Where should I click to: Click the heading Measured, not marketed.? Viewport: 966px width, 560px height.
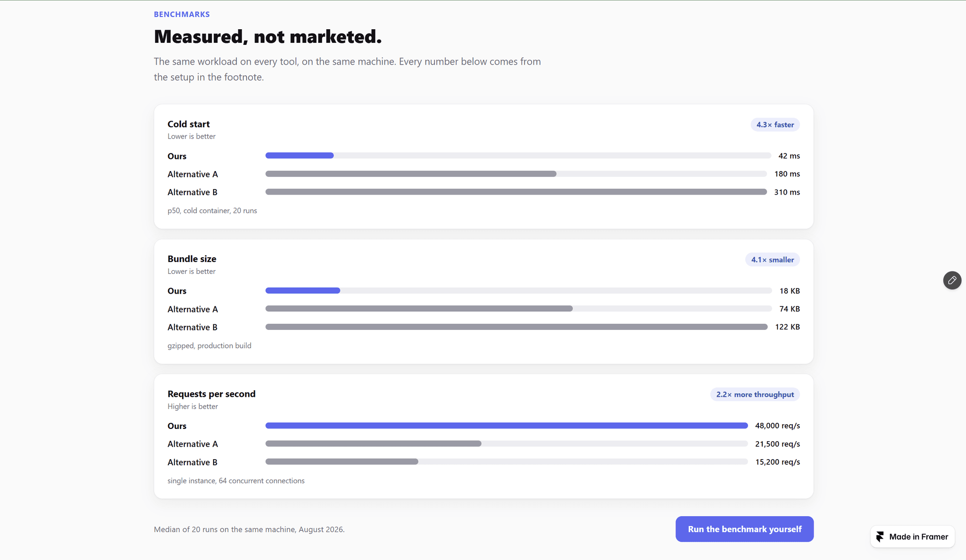point(267,37)
